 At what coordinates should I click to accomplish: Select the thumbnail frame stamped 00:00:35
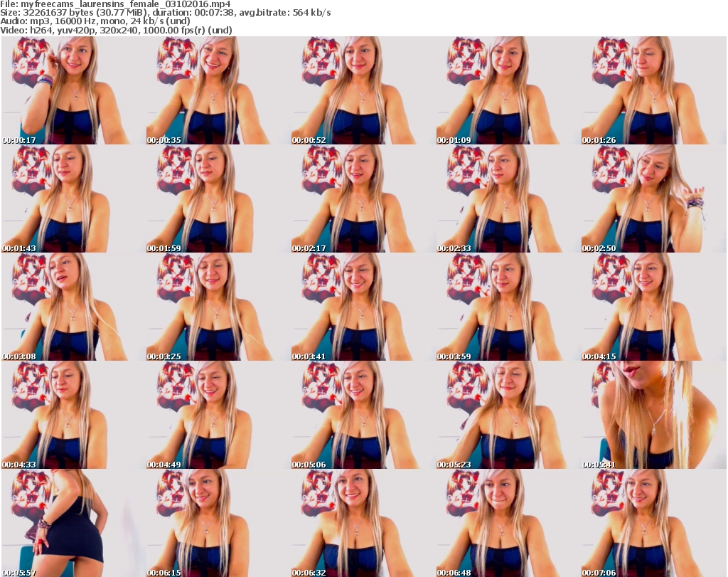pos(218,90)
